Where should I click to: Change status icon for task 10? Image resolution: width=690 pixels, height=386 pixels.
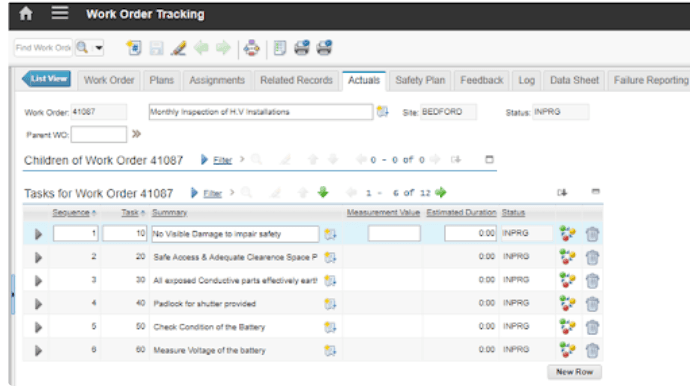pos(567,233)
